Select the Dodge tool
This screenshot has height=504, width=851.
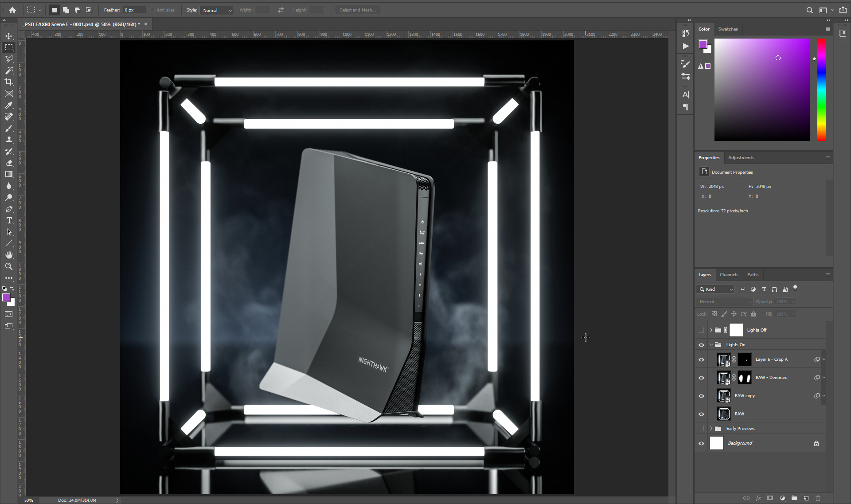[x=9, y=197]
